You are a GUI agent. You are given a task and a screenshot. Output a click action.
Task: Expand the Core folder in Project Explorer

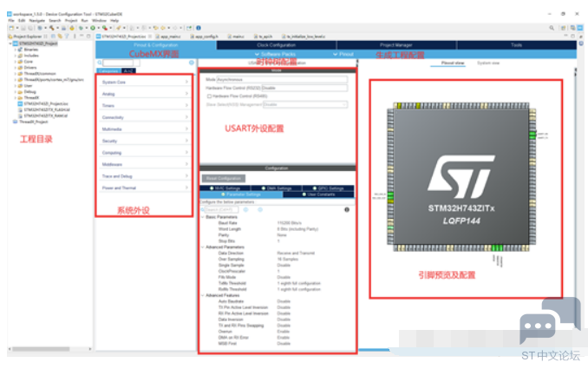[16, 62]
